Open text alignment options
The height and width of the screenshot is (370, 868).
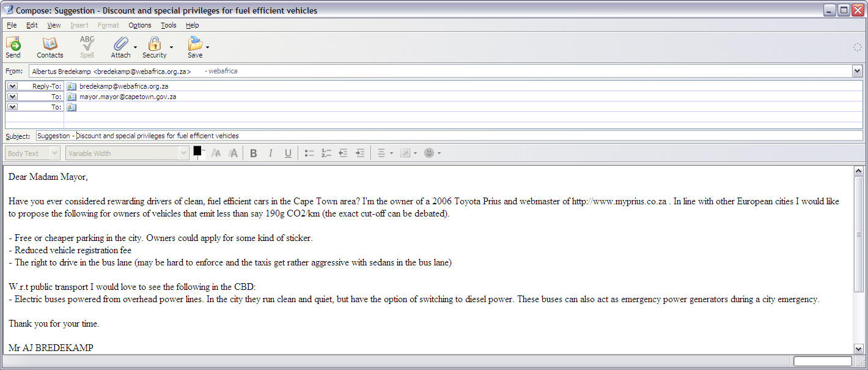tap(384, 154)
